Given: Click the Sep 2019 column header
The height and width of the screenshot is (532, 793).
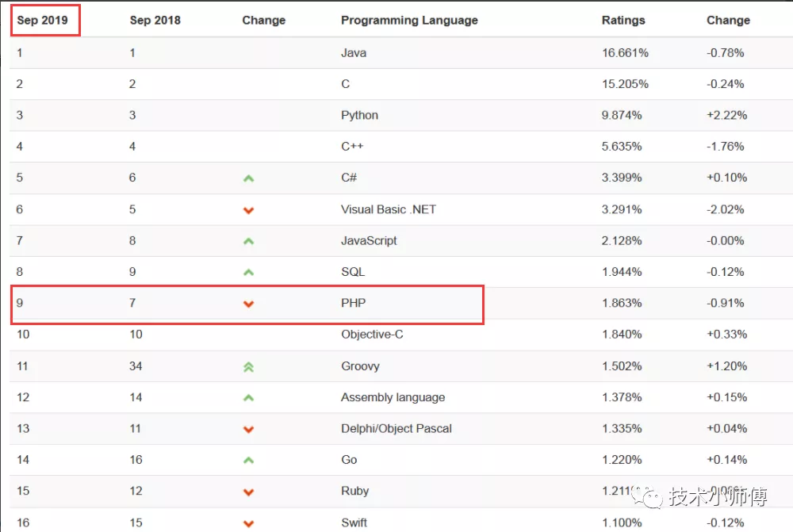Looking at the screenshot, I should click(43, 20).
